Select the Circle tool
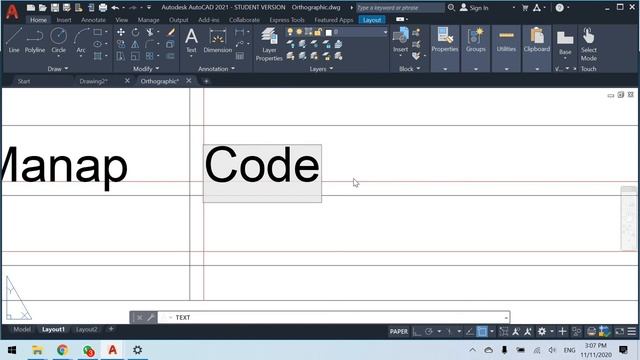The image size is (640, 360). (58, 40)
